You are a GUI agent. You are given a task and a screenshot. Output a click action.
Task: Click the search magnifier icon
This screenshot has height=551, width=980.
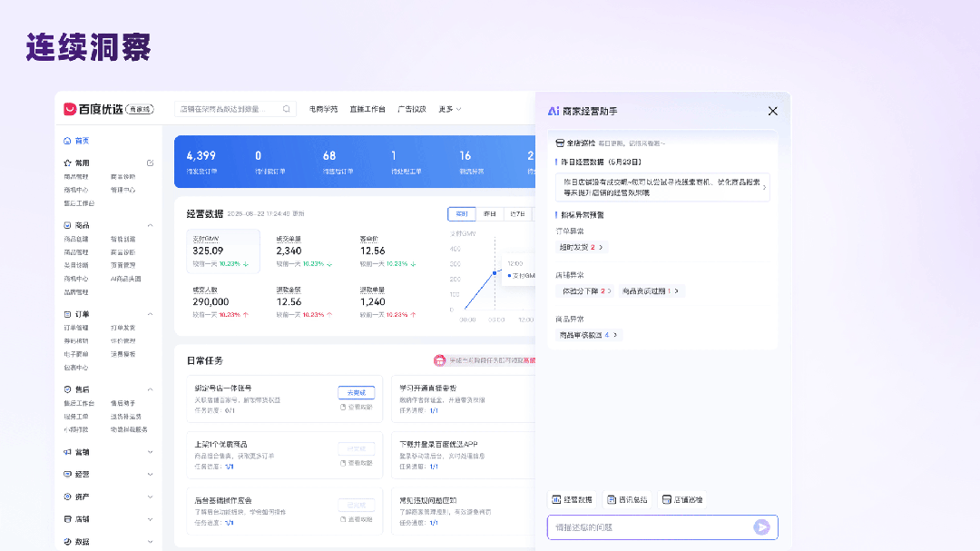point(287,108)
